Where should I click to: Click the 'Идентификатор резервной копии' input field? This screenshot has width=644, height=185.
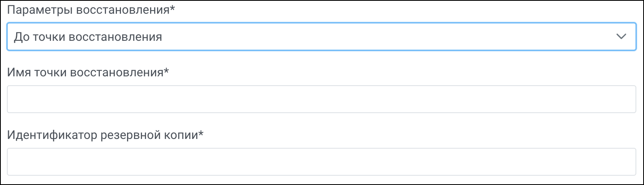click(x=321, y=162)
